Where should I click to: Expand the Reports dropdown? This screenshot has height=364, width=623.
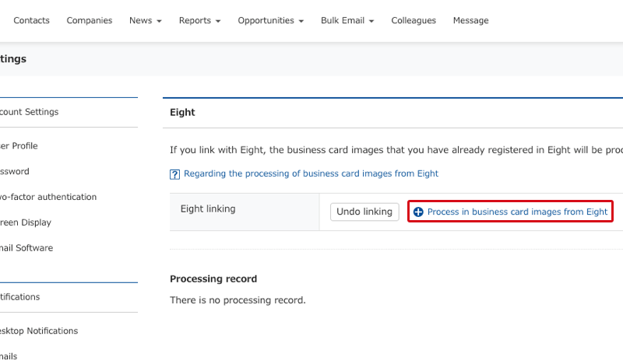(199, 21)
